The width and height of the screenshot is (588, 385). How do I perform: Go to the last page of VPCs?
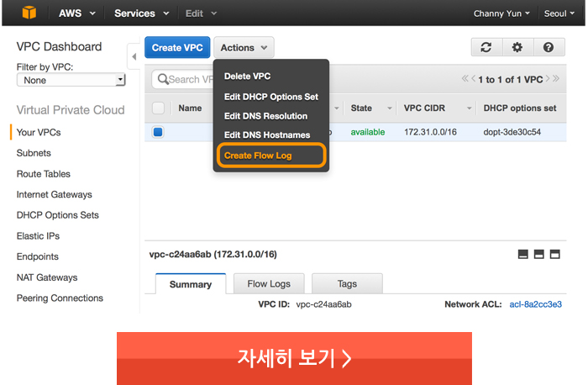556,78
